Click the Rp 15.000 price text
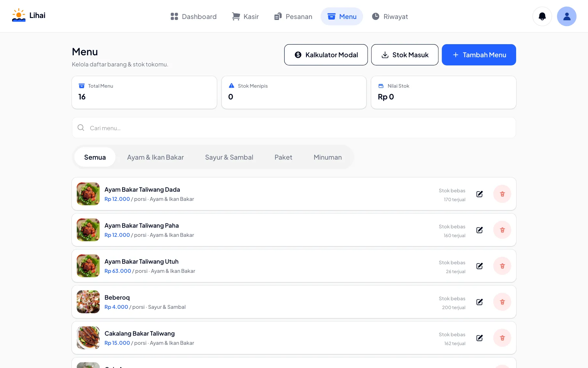The width and height of the screenshot is (588, 368). [117, 343]
